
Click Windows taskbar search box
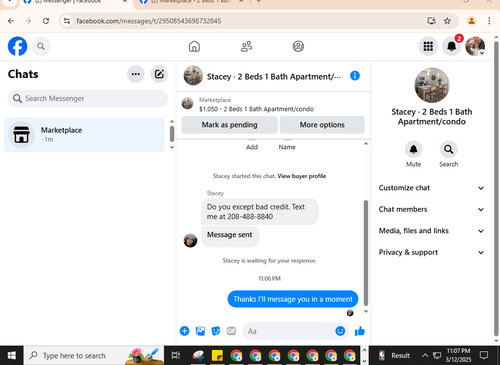94,355
